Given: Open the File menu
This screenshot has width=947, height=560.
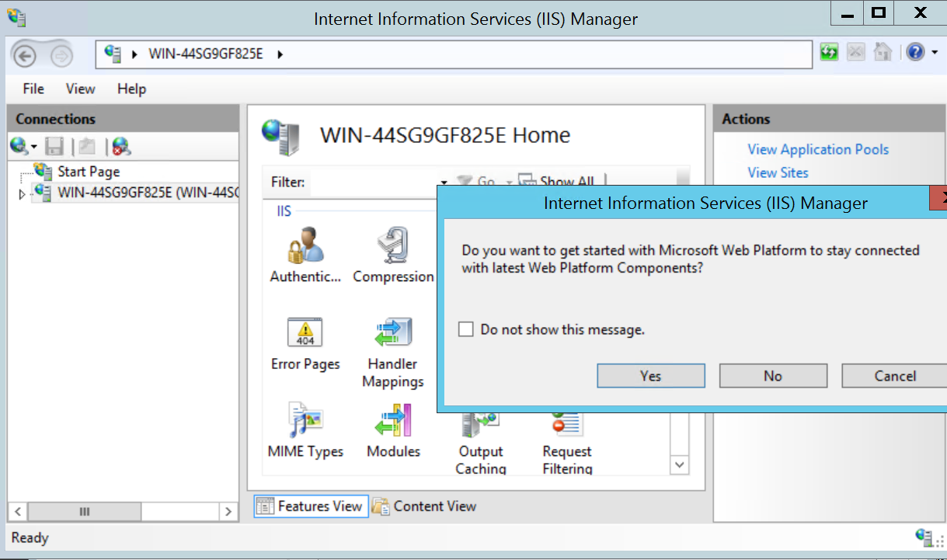Looking at the screenshot, I should 33,89.
